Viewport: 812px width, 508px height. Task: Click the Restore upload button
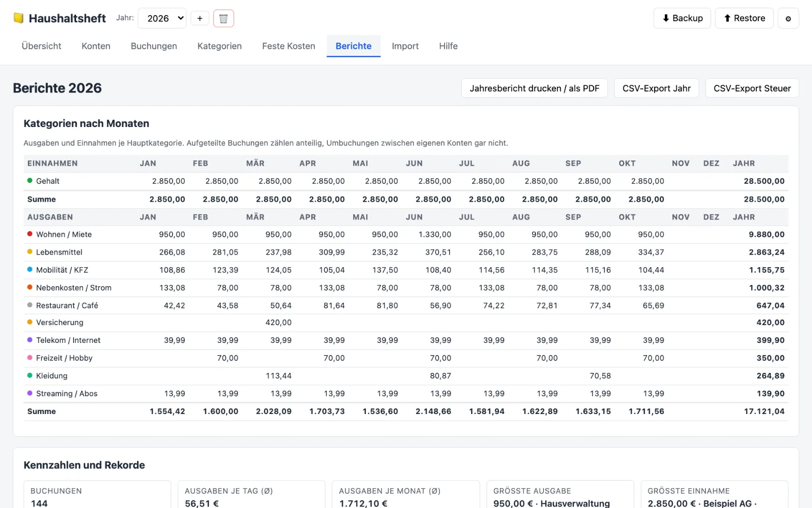744,18
